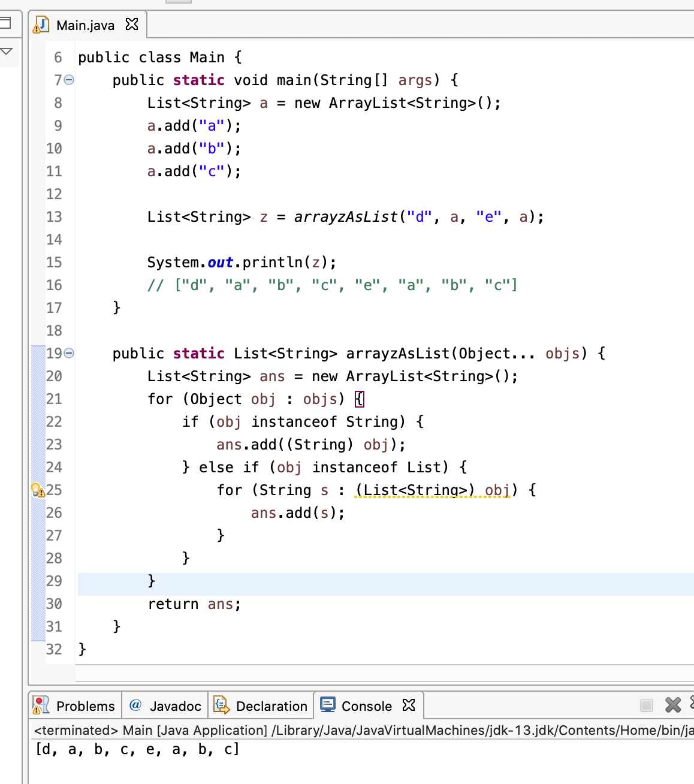
Task: Click the Terminate square button in Console toolbar
Action: click(647, 705)
